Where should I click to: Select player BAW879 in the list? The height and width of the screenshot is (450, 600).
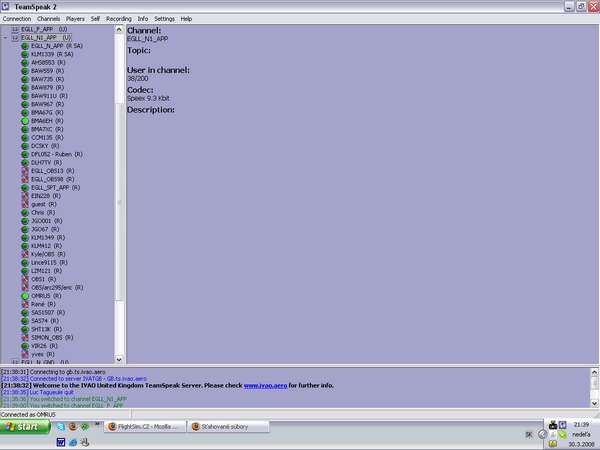[x=47, y=88]
